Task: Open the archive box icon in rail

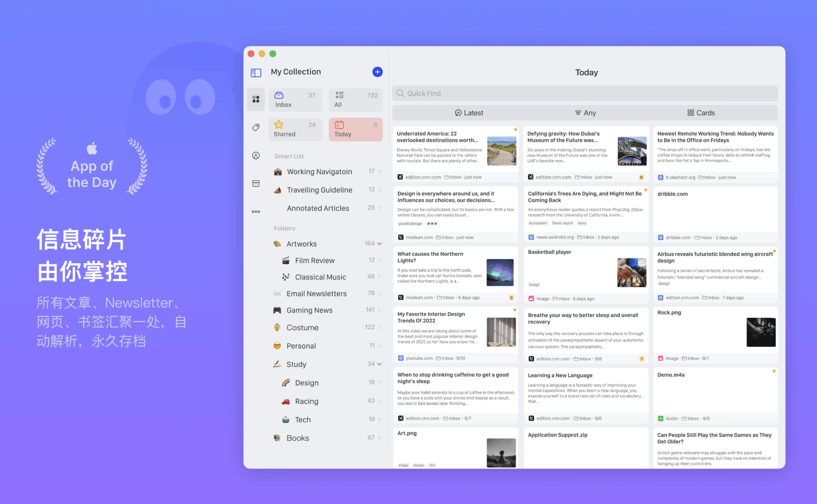Action: pyautogui.click(x=256, y=184)
